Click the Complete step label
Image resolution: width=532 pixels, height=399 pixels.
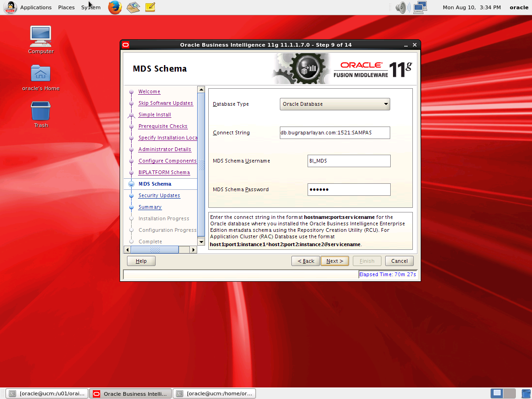[x=150, y=242]
